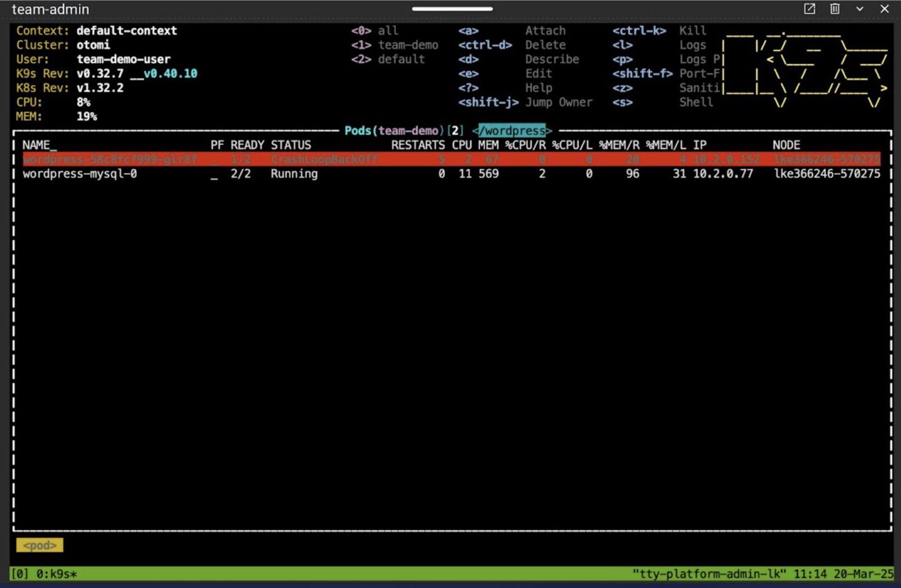Collapse terminal with chevron down icon
The width and height of the screenshot is (901, 588).
tap(859, 9)
